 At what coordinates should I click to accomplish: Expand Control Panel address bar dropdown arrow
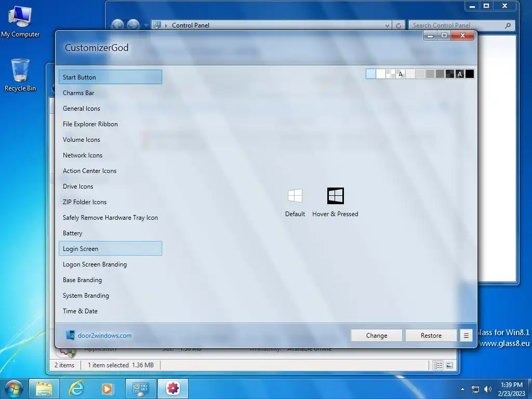pos(387,25)
